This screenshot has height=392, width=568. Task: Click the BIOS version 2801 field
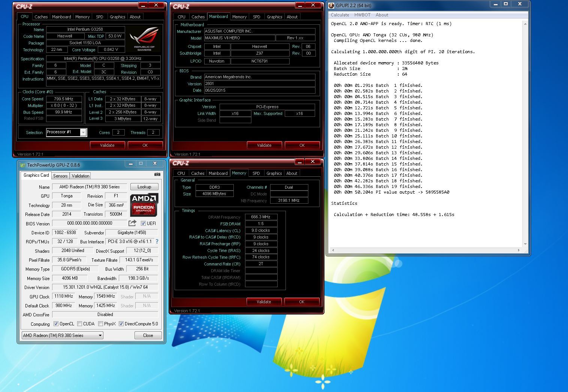click(x=259, y=83)
